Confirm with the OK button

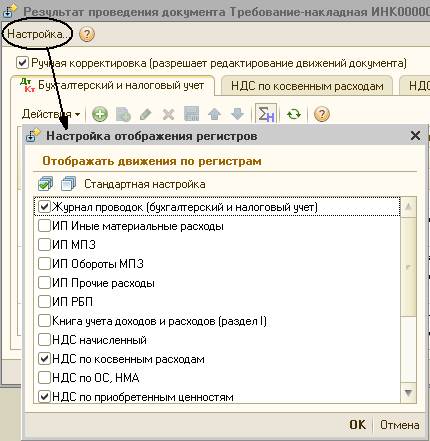(357, 425)
